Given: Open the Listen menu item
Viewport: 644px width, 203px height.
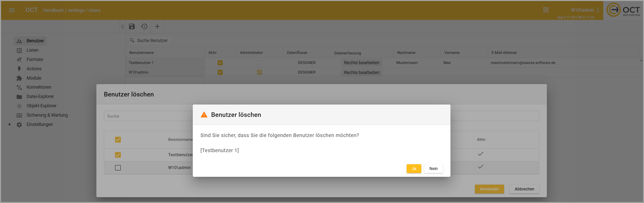Looking at the screenshot, I should click(x=32, y=50).
